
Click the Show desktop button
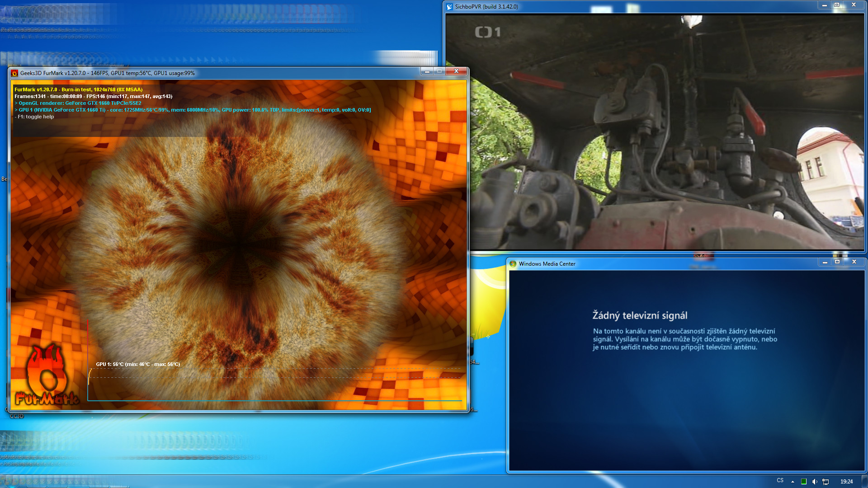point(864,482)
